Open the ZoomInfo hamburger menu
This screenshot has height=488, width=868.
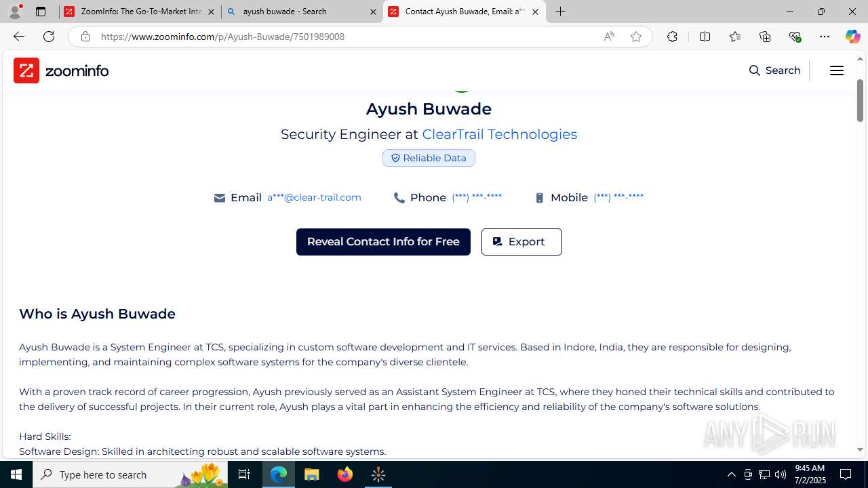836,70
